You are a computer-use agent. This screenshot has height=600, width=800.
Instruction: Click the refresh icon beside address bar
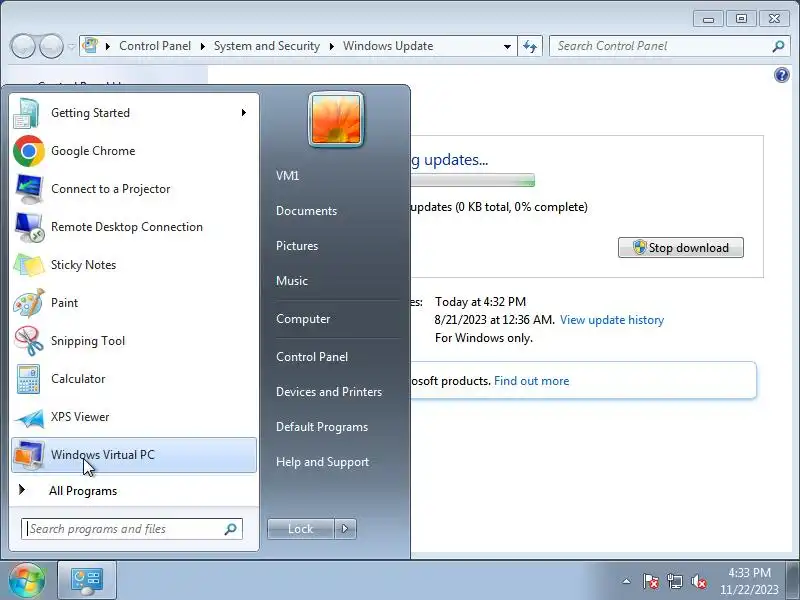(530, 46)
